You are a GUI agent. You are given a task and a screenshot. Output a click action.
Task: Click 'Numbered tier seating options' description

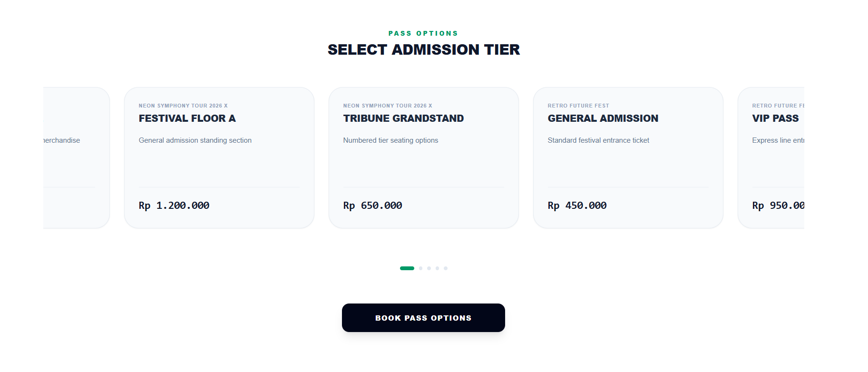pyautogui.click(x=391, y=140)
